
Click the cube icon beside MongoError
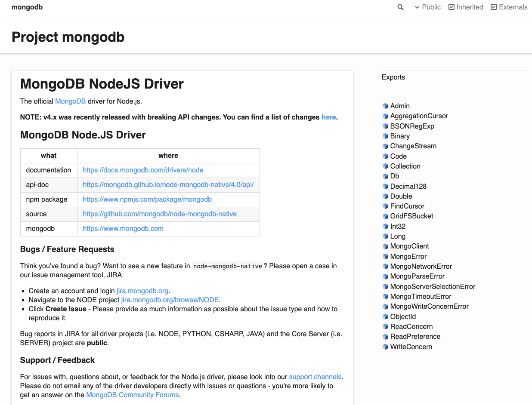[386, 257]
